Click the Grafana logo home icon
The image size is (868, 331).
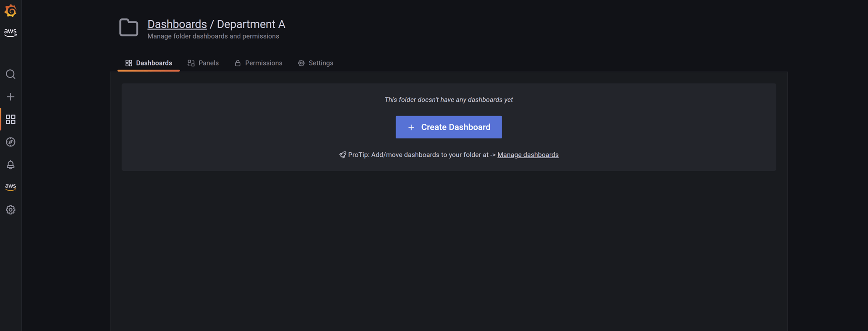(x=10, y=10)
